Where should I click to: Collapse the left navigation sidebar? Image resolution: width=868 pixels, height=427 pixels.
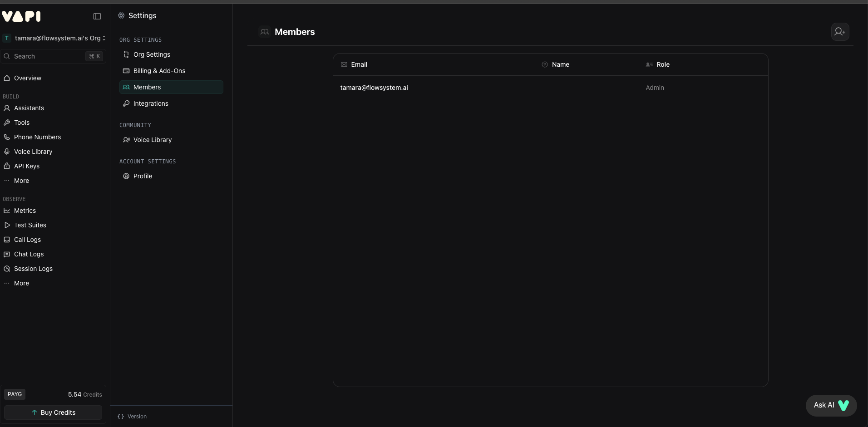tap(97, 16)
